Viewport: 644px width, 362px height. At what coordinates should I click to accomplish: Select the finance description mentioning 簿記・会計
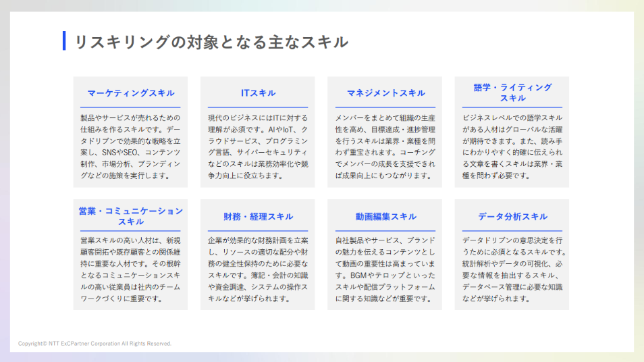(258, 269)
